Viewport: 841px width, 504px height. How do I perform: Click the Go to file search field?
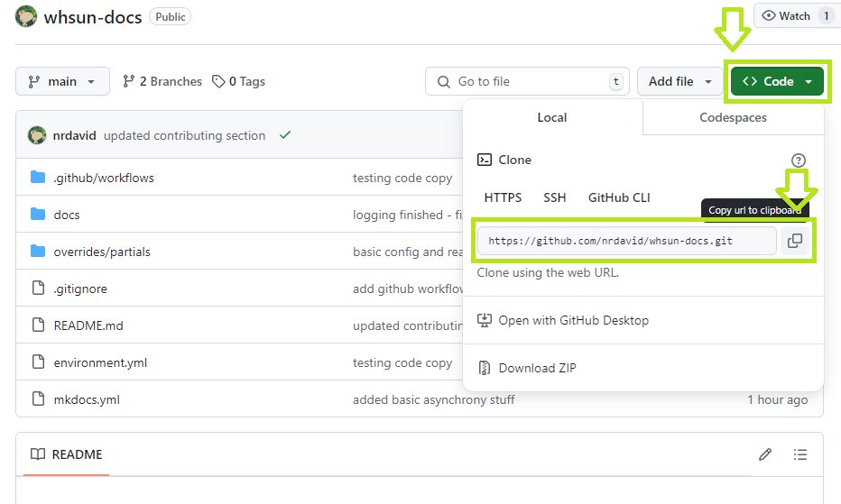[527, 81]
